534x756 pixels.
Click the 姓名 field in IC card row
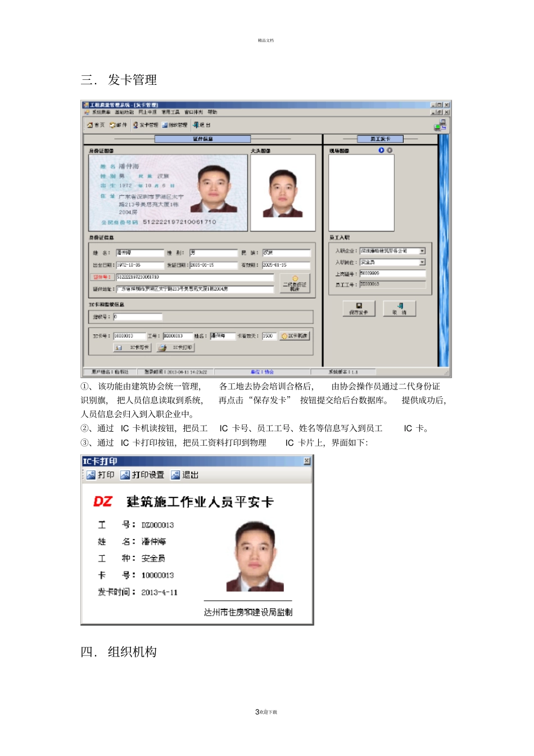[x=222, y=336]
